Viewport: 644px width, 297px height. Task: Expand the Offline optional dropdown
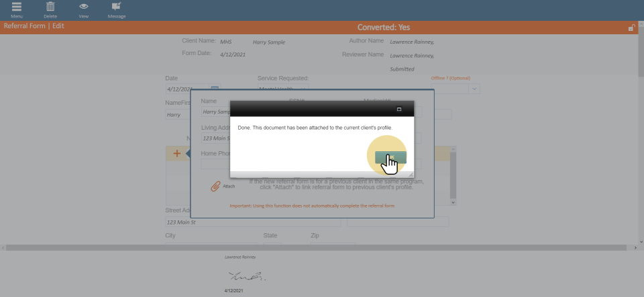(474, 89)
